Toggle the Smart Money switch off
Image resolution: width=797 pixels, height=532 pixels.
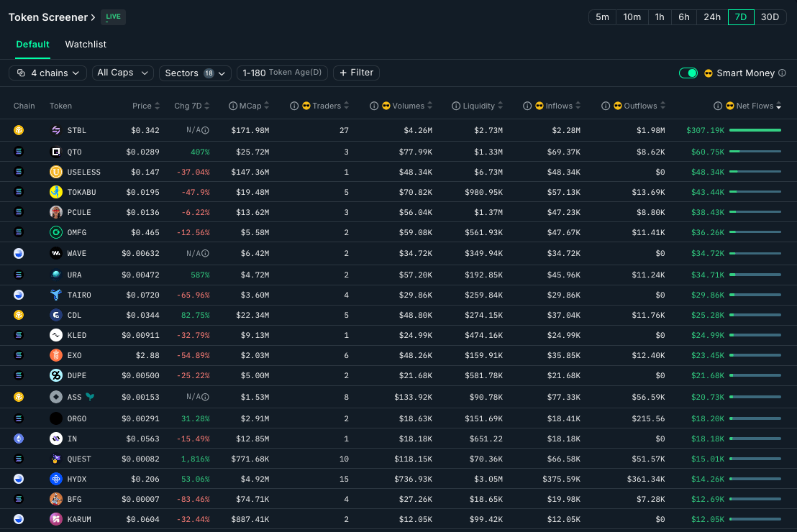tap(688, 73)
